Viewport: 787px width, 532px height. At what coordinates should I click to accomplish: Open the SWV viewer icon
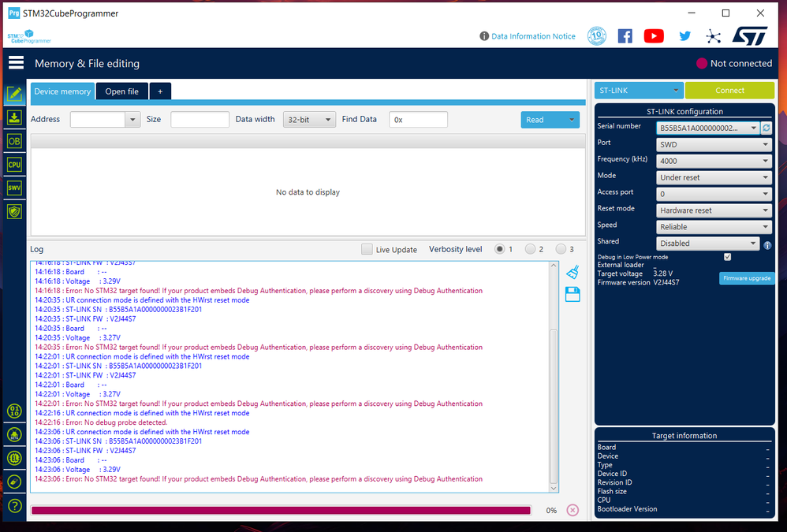14,188
